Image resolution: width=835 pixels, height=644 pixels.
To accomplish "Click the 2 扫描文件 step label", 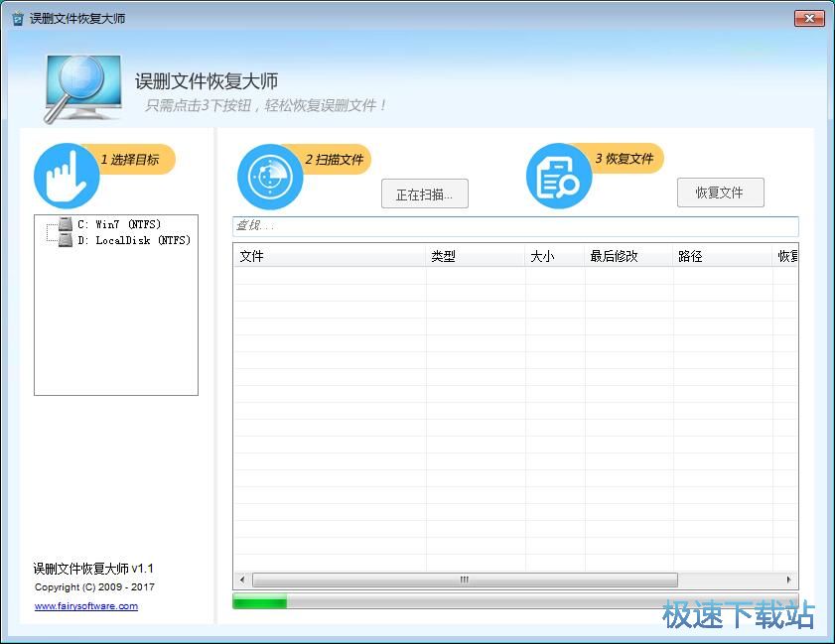I will click(334, 160).
